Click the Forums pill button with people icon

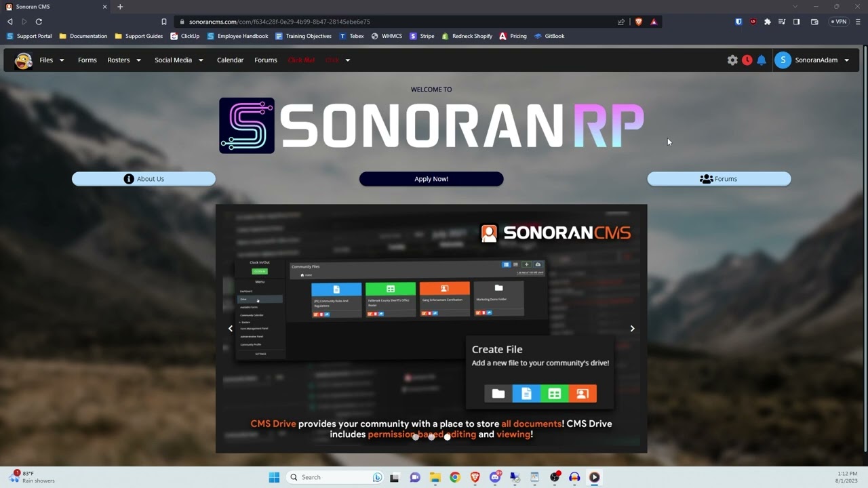(x=719, y=179)
